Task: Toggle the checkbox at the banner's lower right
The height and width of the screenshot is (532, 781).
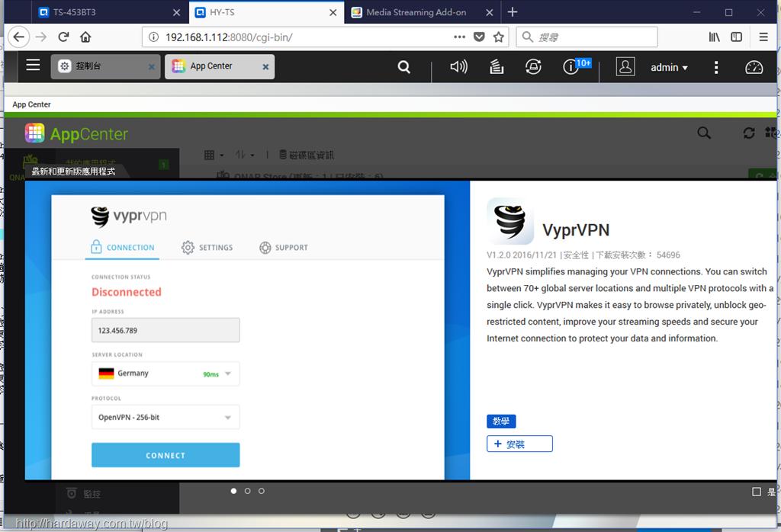Action: tap(756, 492)
